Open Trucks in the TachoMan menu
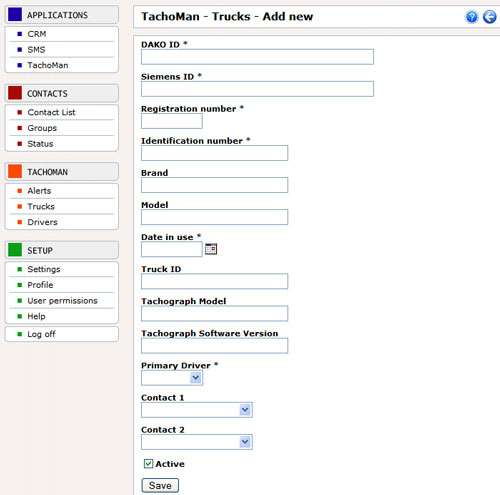This screenshot has height=495, width=500. [x=41, y=206]
